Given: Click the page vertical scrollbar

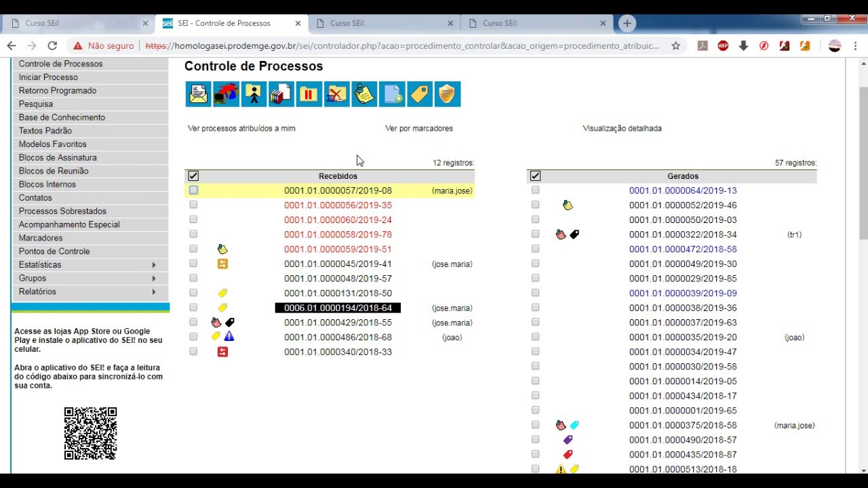Looking at the screenshot, I should (863, 163).
